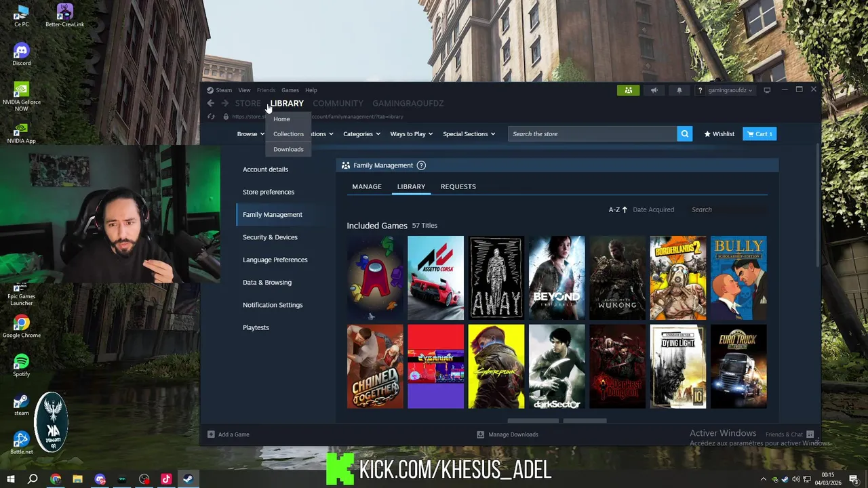
Task: Click family library Search field
Action: pyautogui.click(x=726, y=209)
